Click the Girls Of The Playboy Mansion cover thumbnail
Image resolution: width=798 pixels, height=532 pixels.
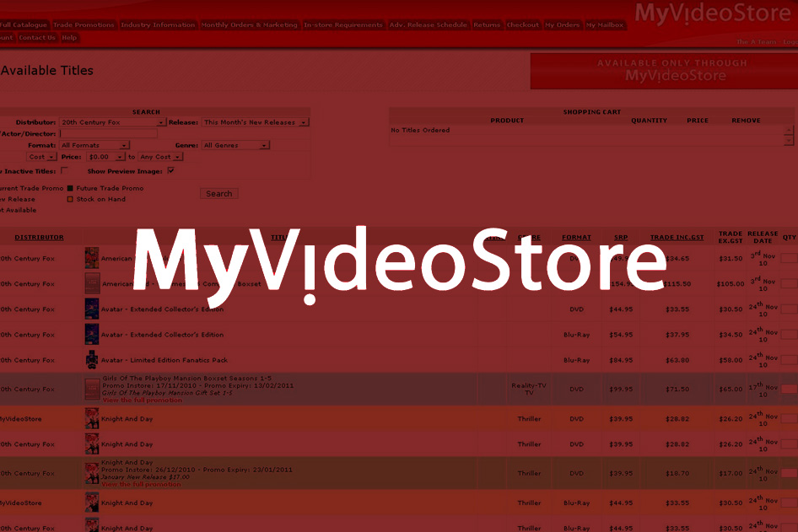(x=92, y=389)
